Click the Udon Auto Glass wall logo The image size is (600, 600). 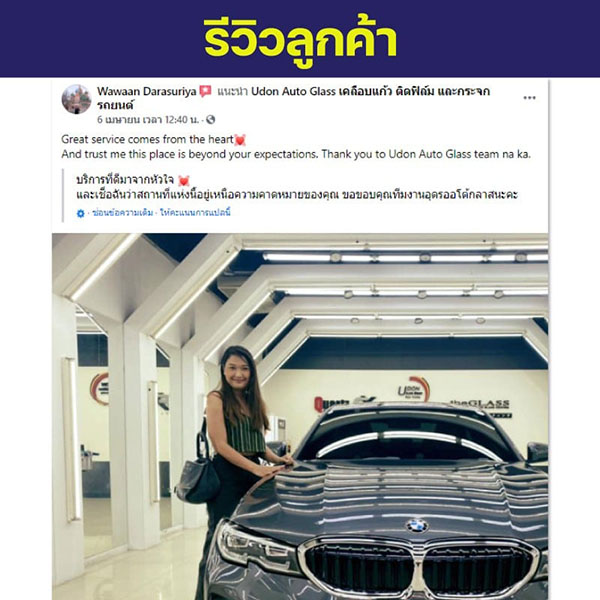(x=413, y=390)
